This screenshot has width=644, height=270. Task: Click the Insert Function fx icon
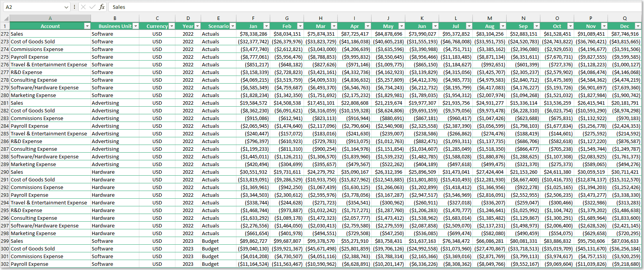[102, 7]
